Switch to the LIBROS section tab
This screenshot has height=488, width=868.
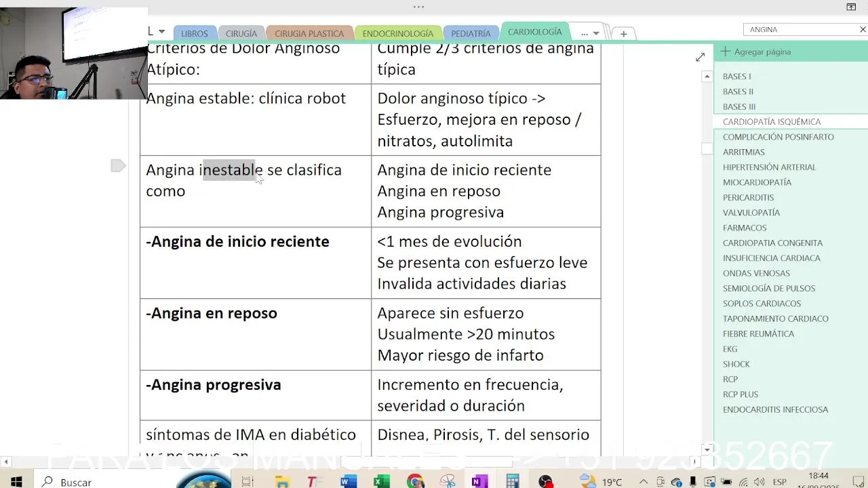pyautogui.click(x=195, y=33)
